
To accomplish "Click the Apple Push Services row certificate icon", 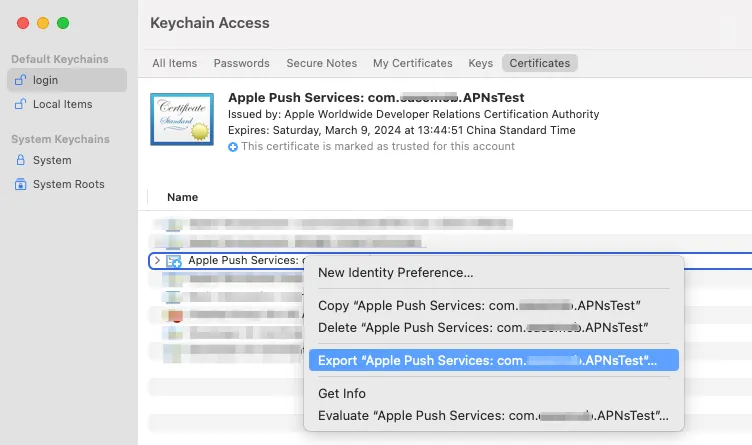I will [174, 261].
